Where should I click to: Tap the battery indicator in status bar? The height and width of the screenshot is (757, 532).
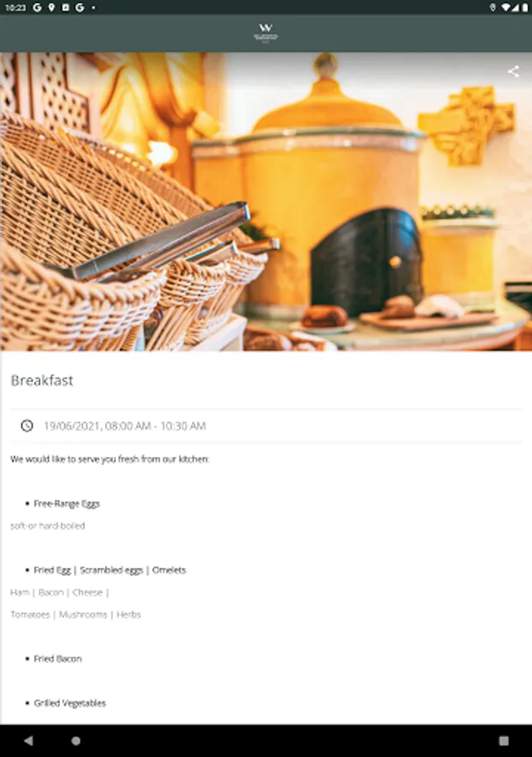coord(524,8)
